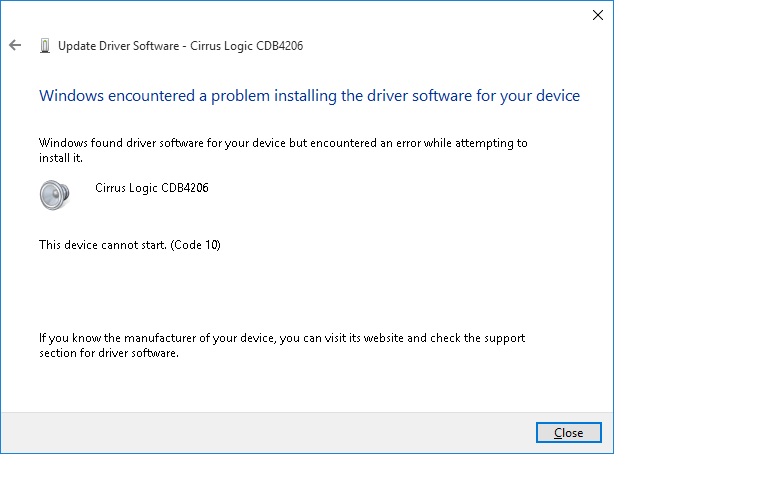Dismiss the dialog with the X icon
The image size is (768, 480).
click(598, 15)
